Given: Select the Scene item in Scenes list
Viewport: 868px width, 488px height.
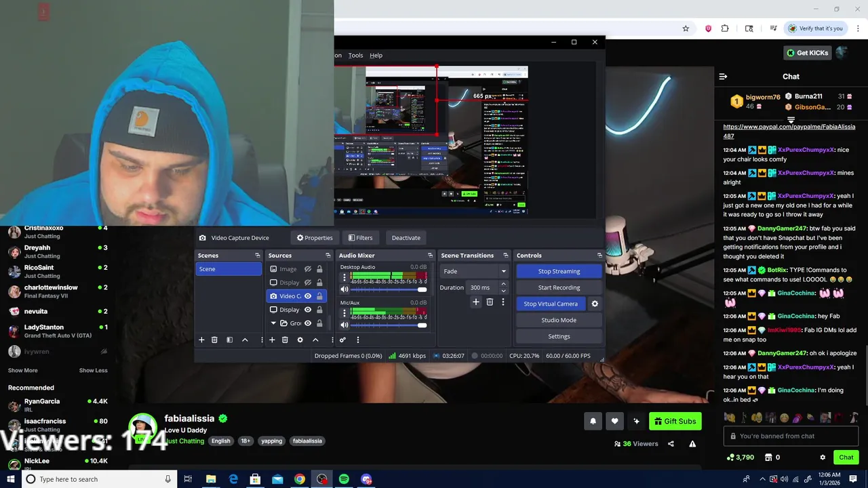Looking at the screenshot, I should (229, 269).
